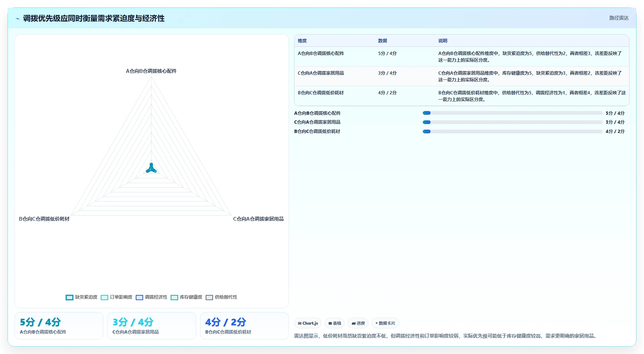Image resolution: width=644 pixels, height=354 pixels.
Task: Click the Chart.js tag
Action: 308,323
